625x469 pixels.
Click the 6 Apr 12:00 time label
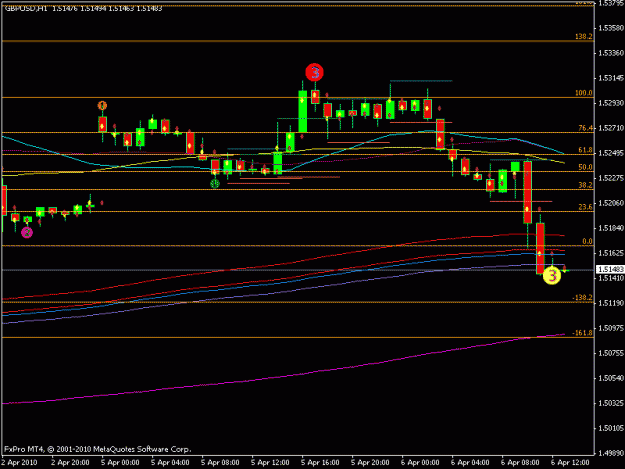570,463
